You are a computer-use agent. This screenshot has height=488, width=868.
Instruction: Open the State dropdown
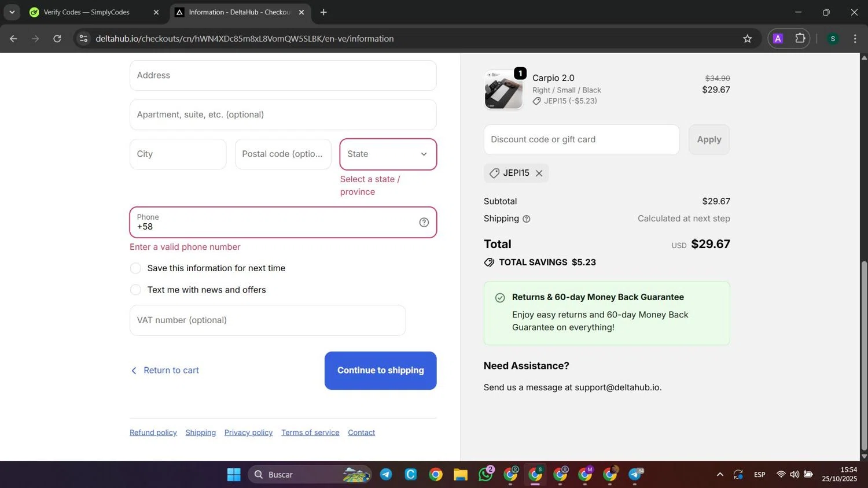[x=388, y=154]
